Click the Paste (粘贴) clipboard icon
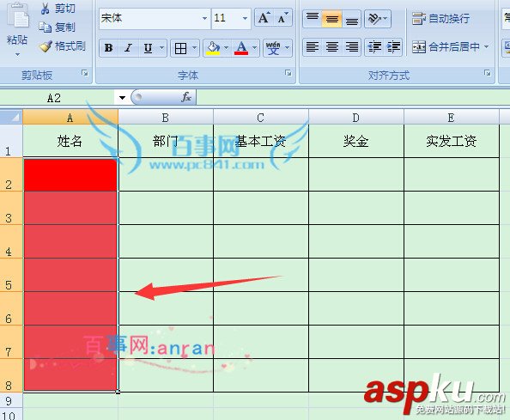 click(x=18, y=16)
